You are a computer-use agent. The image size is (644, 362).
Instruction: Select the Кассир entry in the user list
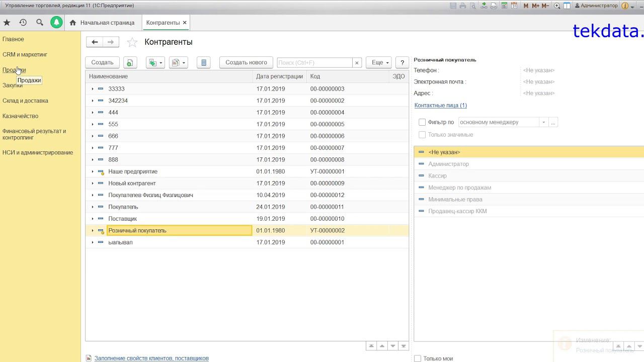point(529,176)
